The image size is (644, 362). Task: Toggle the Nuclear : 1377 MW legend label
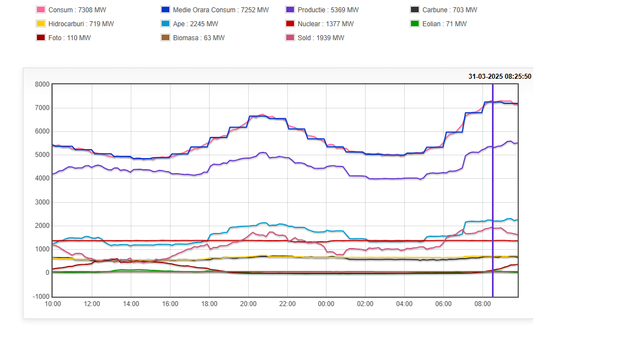(x=325, y=24)
